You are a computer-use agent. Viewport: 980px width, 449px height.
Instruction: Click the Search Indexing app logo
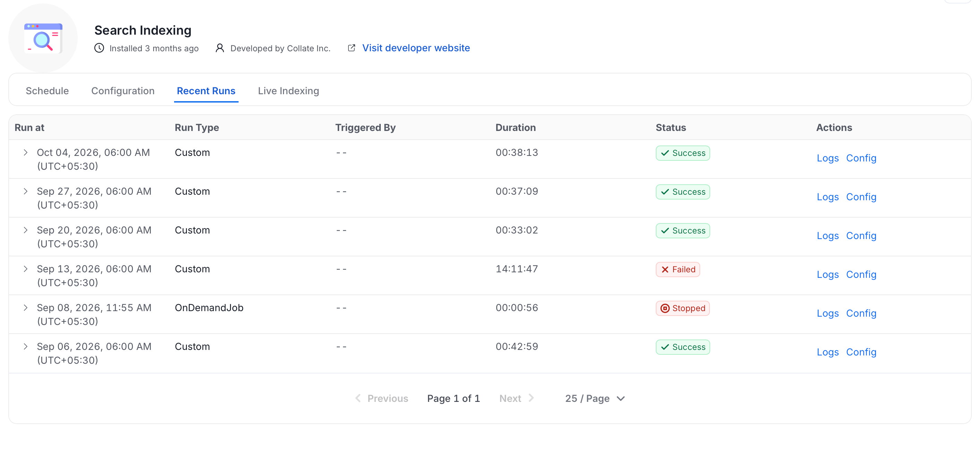pyautogui.click(x=43, y=38)
